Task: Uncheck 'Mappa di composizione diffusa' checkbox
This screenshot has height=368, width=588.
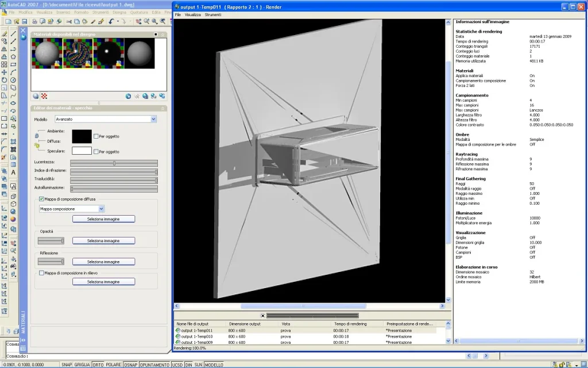Action: point(41,199)
